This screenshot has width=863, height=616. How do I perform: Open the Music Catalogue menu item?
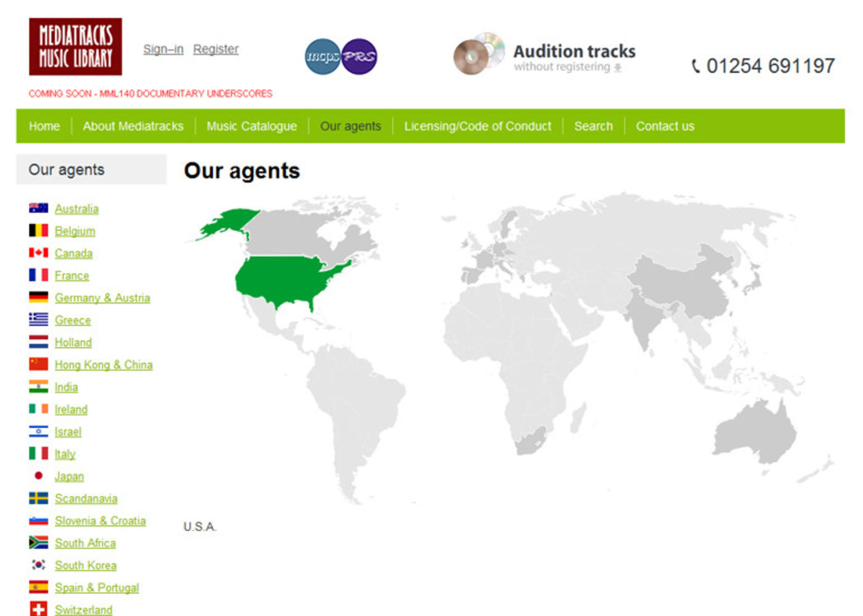click(x=252, y=126)
